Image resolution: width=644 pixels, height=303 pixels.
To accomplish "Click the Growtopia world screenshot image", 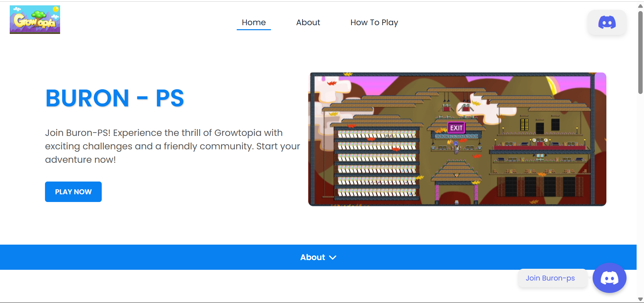I will coord(457,139).
